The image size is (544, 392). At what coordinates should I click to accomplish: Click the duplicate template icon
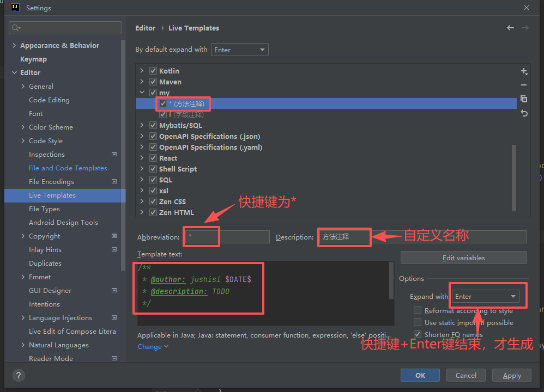pyautogui.click(x=524, y=99)
